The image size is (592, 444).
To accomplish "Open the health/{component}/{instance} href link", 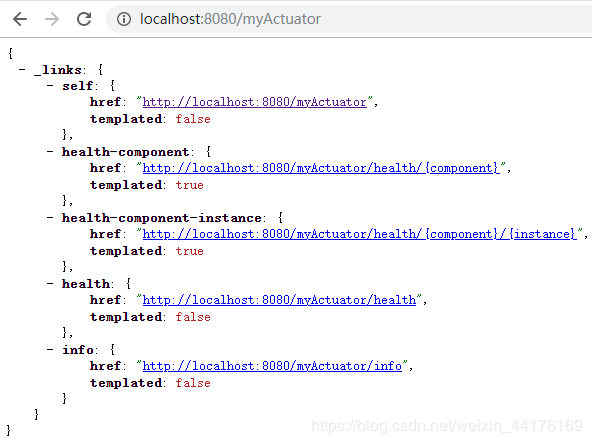I will [x=360, y=234].
